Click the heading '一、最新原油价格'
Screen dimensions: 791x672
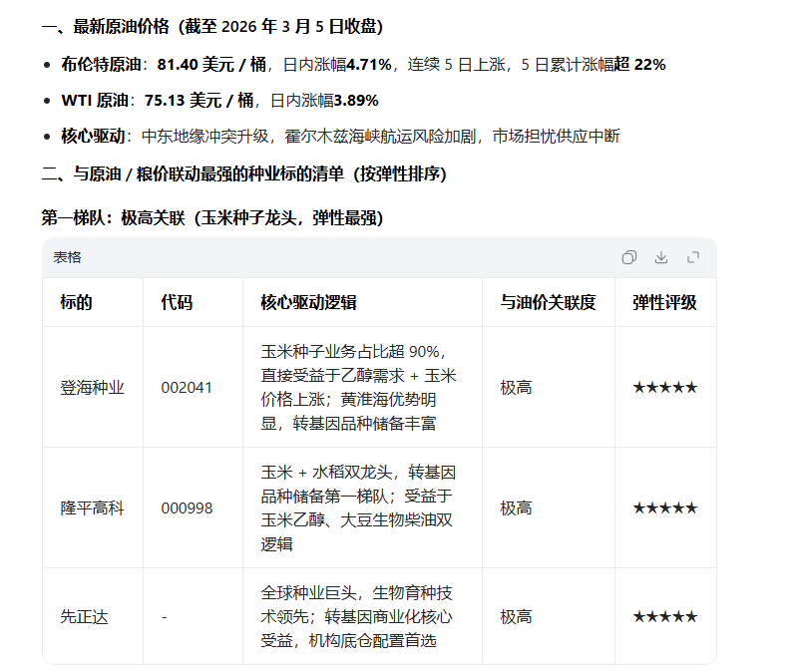click(212, 26)
